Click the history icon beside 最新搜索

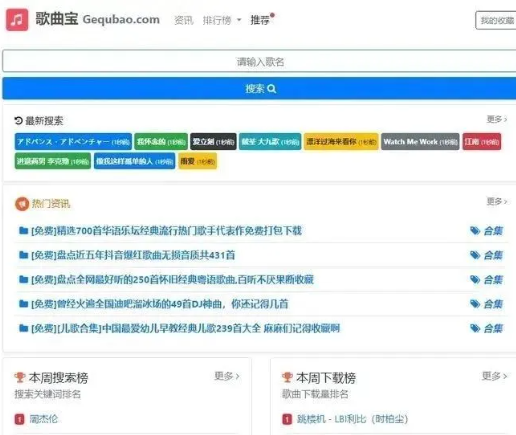coord(19,120)
